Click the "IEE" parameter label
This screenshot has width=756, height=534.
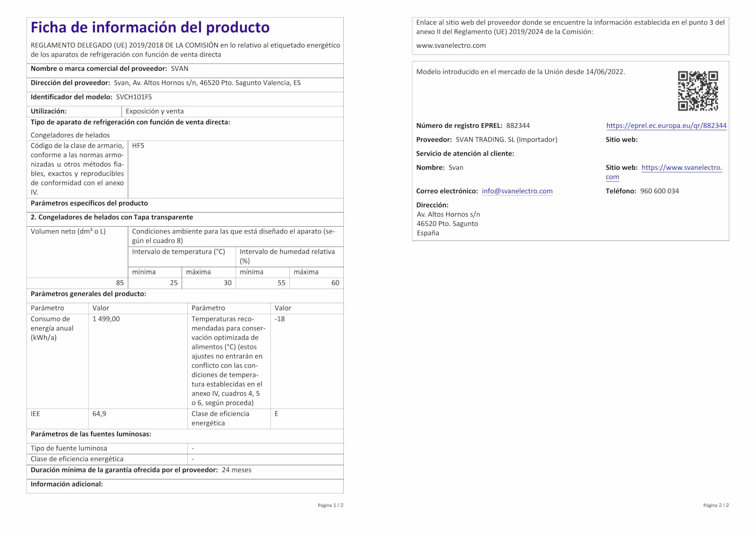[35, 414]
